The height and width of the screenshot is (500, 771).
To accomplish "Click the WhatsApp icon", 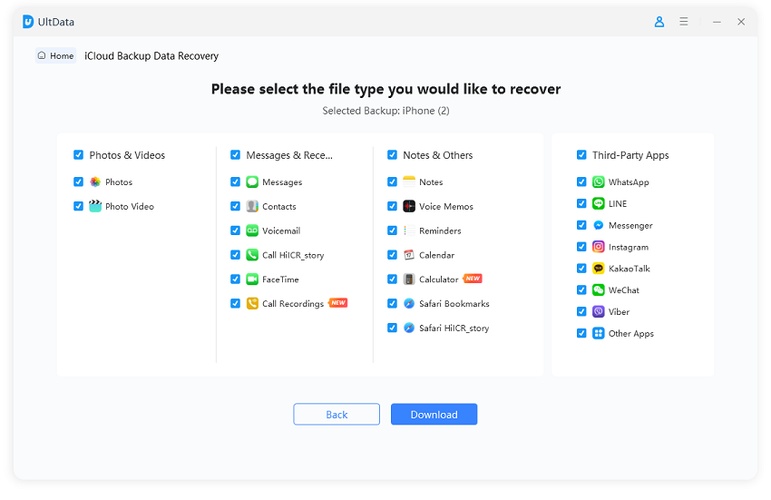I will pyautogui.click(x=598, y=182).
